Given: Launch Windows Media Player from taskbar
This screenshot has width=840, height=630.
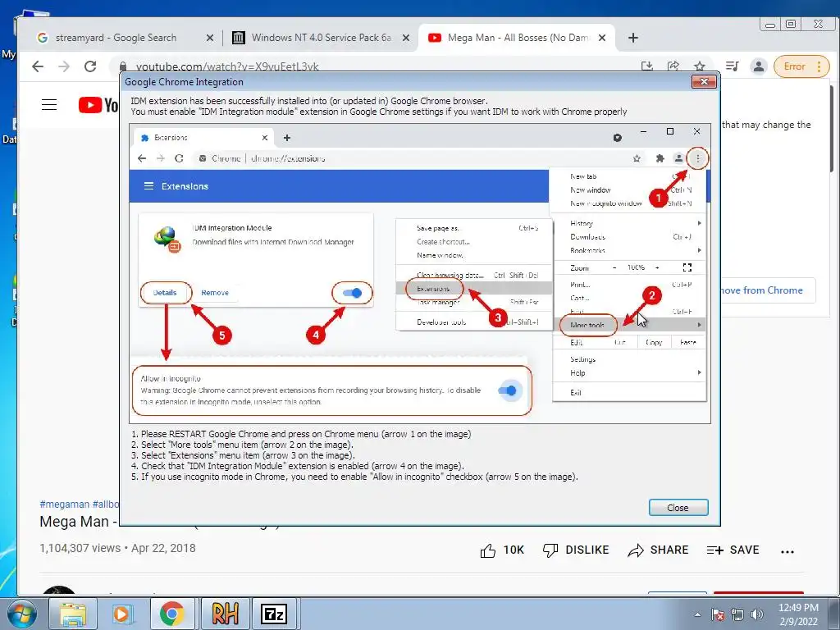Looking at the screenshot, I should point(121,614).
